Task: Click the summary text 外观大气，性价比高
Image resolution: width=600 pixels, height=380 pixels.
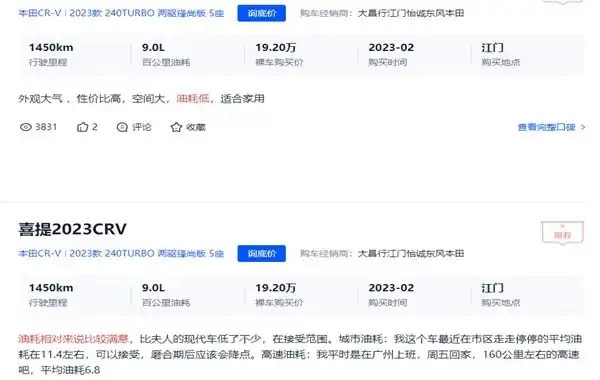Action: tap(70, 99)
